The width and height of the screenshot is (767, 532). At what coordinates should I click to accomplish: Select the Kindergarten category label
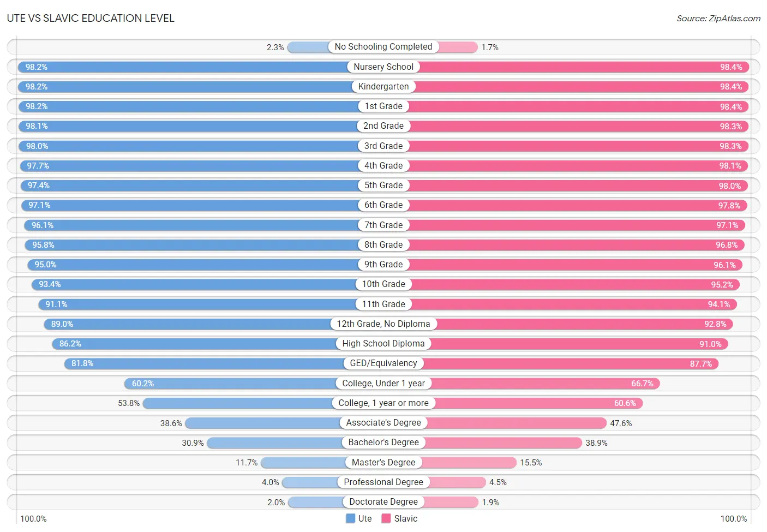click(x=383, y=86)
